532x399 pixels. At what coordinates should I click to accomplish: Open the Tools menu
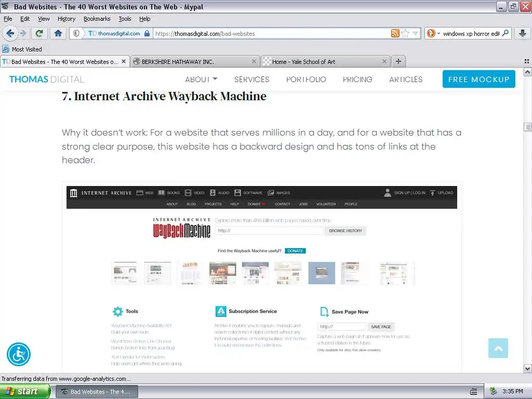click(x=125, y=19)
